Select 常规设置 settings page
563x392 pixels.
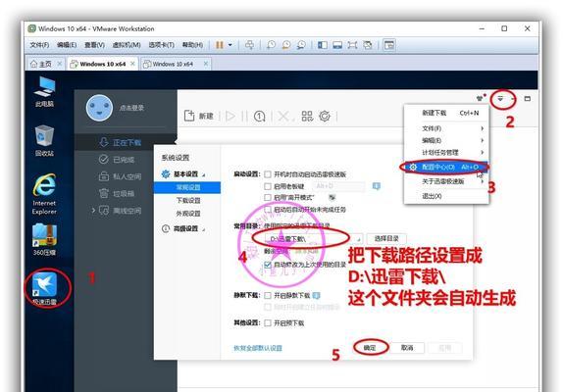pos(187,187)
